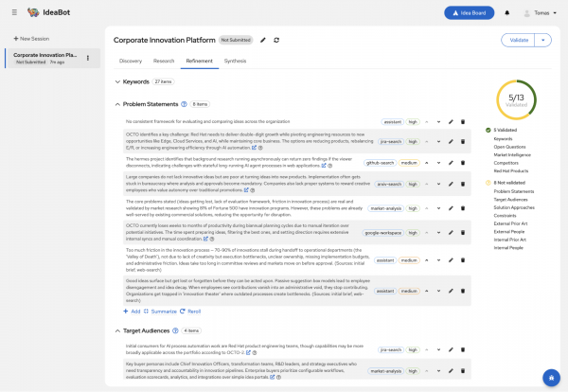Move up the 'Too much friction' statement
Screen dimensions: 568x392
click(427, 260)
